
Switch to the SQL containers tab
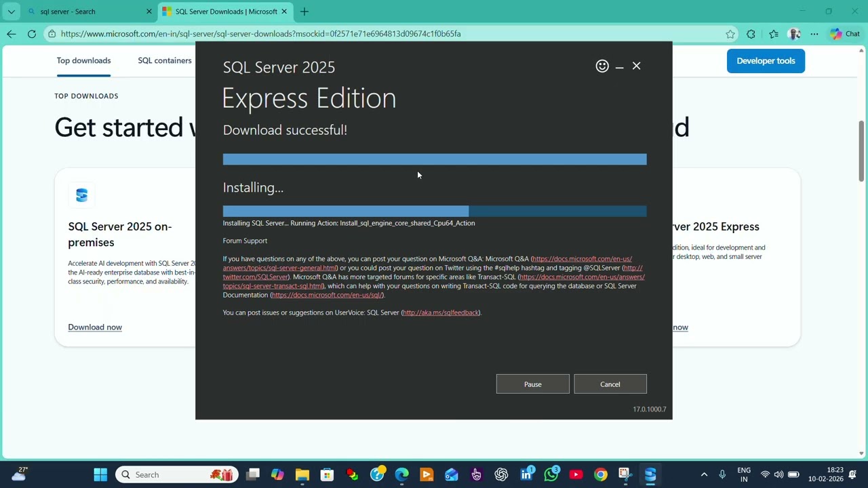(165, 60)
